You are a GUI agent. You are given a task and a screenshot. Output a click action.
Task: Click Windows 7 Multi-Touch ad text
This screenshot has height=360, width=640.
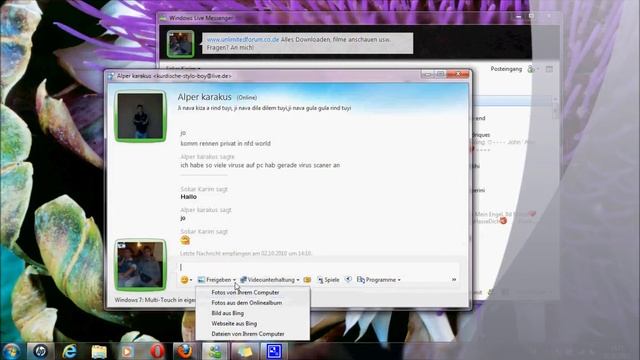pyautogui.click(x=155, y=300)
